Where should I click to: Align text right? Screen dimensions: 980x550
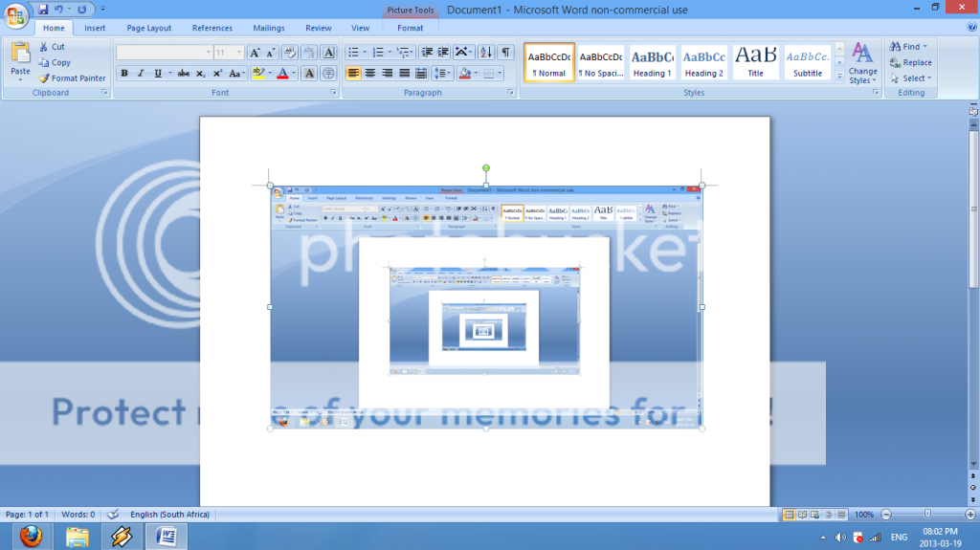coord(387,73)
